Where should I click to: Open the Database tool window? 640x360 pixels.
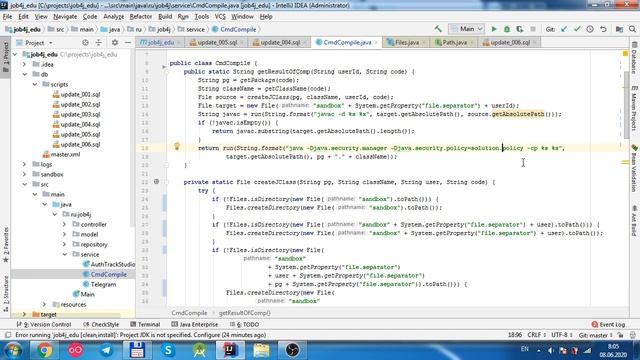[634, 57]
